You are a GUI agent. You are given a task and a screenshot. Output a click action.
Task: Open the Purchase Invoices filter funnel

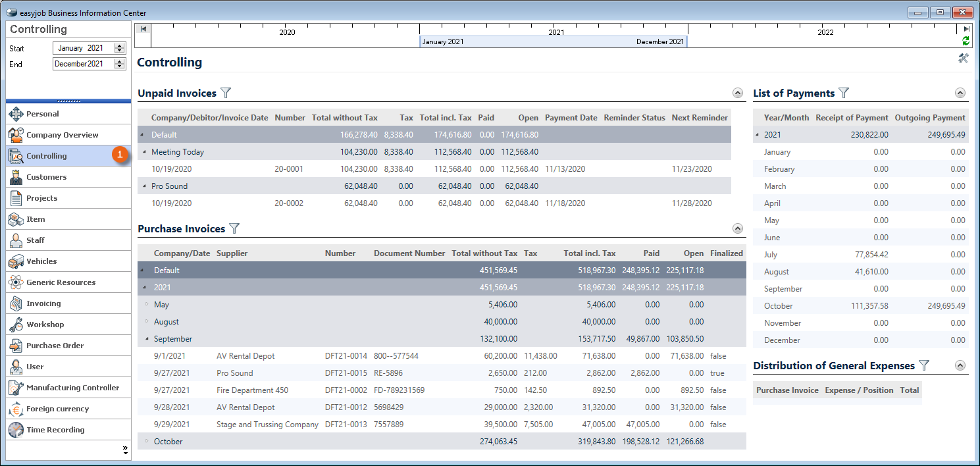pyautogui.click(x=234, y=229)
